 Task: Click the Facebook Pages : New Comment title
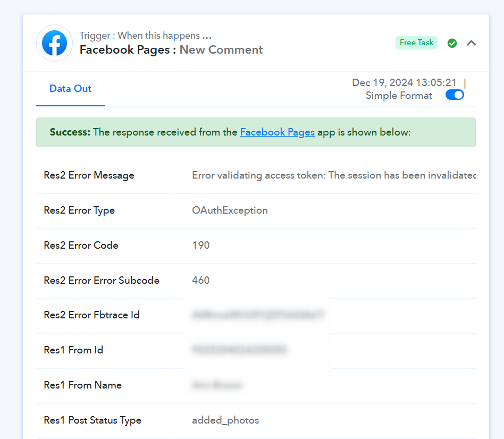coord(171,50)
